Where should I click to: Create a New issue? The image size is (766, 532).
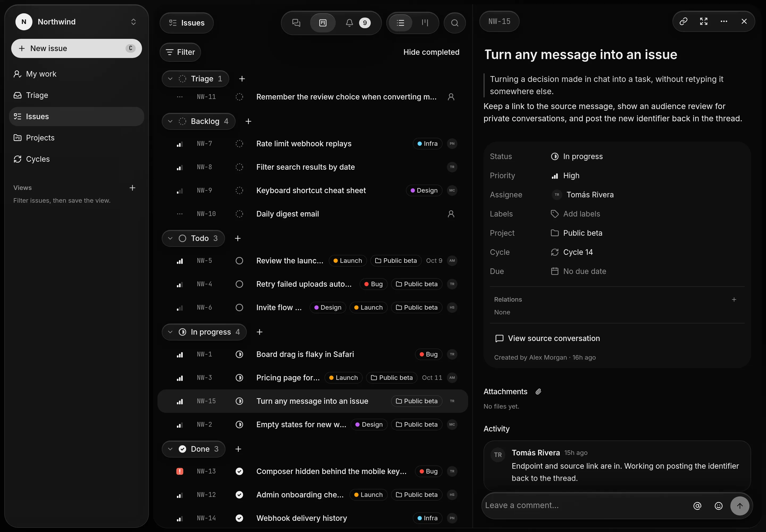[76, 48]
